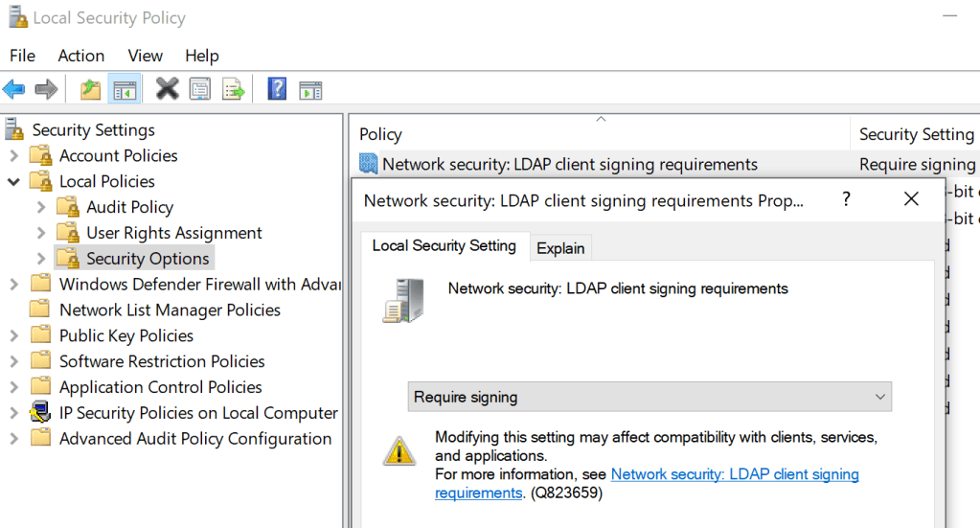
Task: Expand the Audit Policy node
Action: (40, 208)
